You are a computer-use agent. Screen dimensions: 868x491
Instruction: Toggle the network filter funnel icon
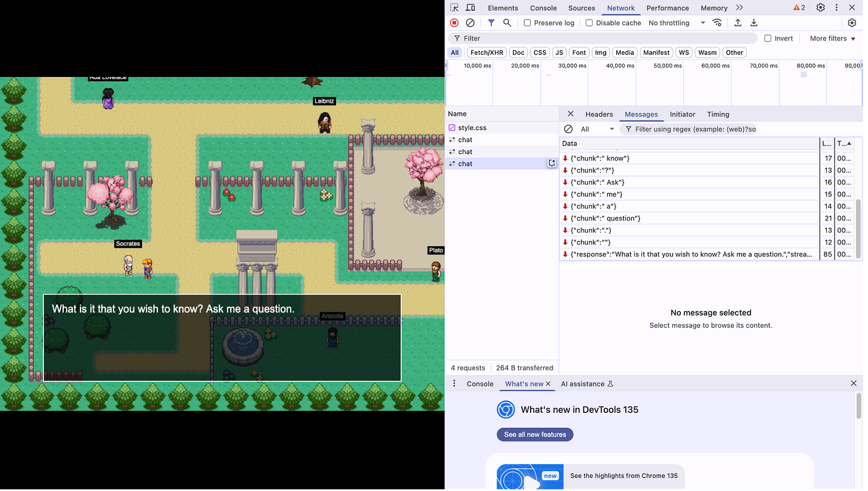491,23
